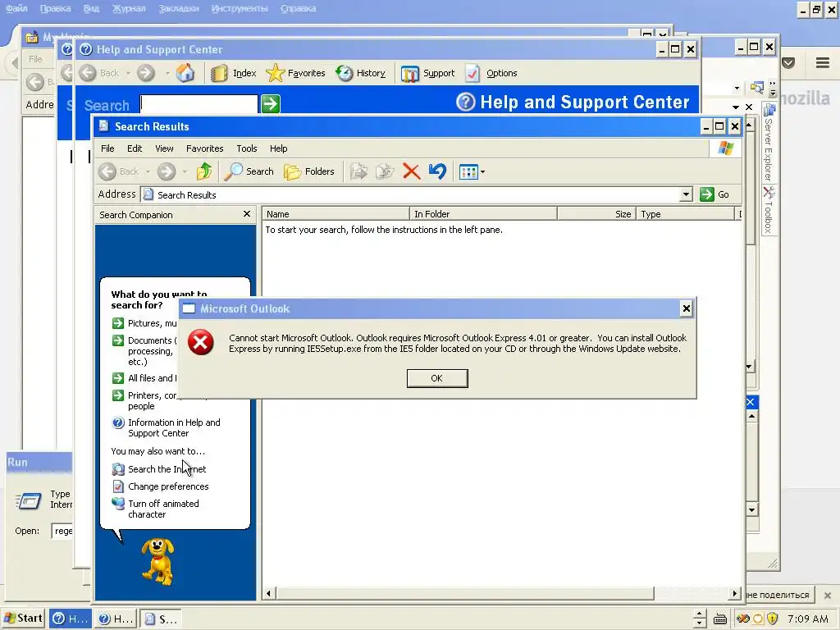This screenshot has height=630, width=840.
Task: Click the security shield tray icon
Action: (772, 619)
